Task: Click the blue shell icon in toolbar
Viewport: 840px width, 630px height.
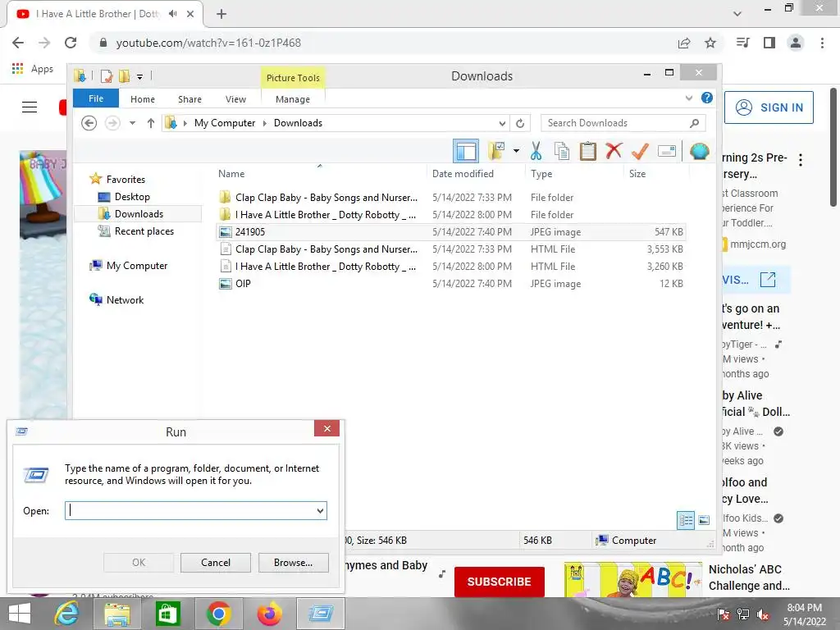Action: 699,151
